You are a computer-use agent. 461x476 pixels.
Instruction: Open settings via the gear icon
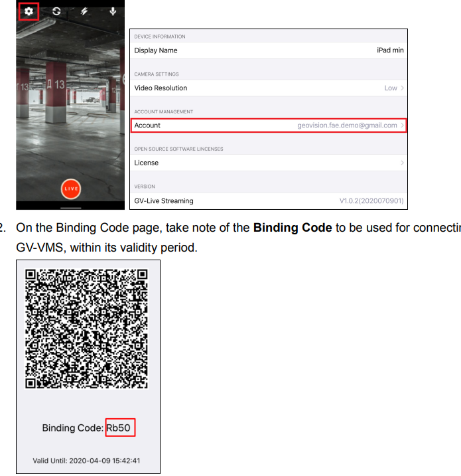[29, 11]
